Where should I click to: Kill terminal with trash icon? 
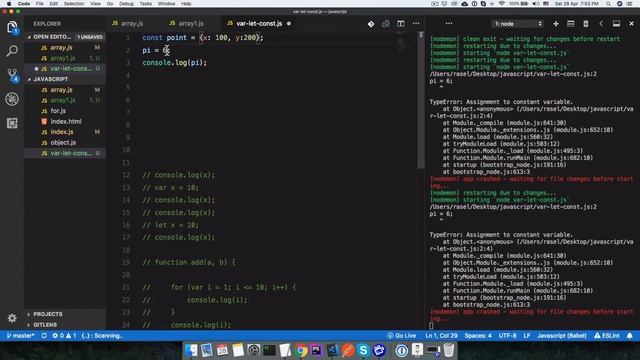586,24
